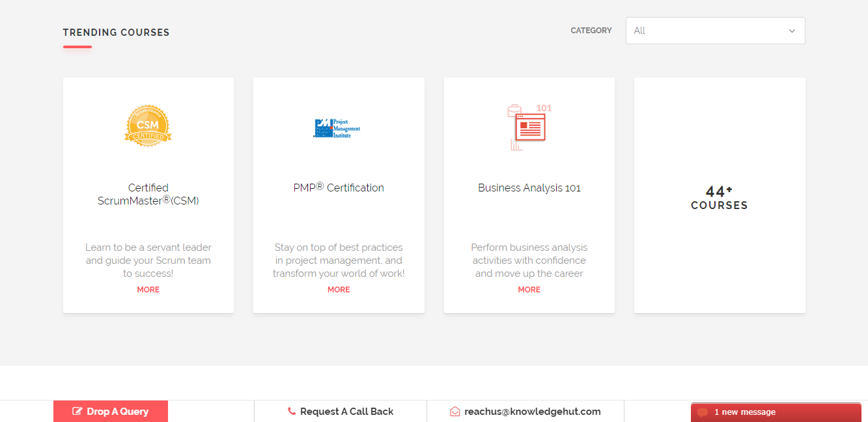Click the Drop A Query button
Screen dimensions: 868x422
(x=111, y=411)
